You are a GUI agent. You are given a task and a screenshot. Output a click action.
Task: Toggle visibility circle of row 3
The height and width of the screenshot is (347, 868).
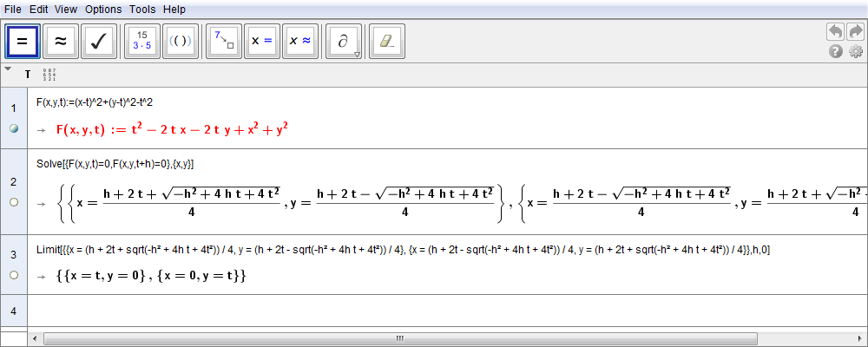coord(13,275)
